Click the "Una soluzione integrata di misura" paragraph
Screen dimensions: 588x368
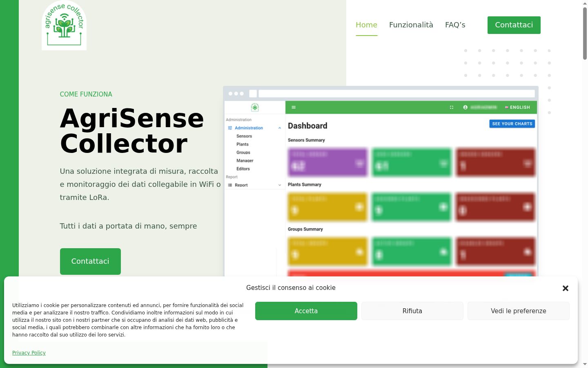pos(140,184)
